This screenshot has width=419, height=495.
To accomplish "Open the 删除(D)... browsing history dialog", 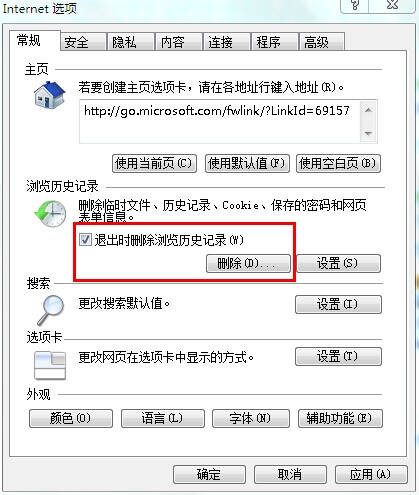I will [x=248, y=264].
